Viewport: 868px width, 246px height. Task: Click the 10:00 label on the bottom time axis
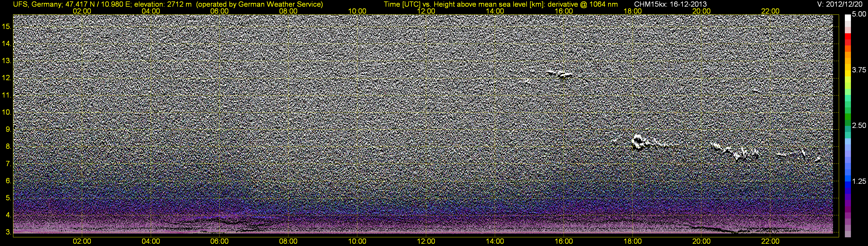pyautogui.click(x=357, y=241)
